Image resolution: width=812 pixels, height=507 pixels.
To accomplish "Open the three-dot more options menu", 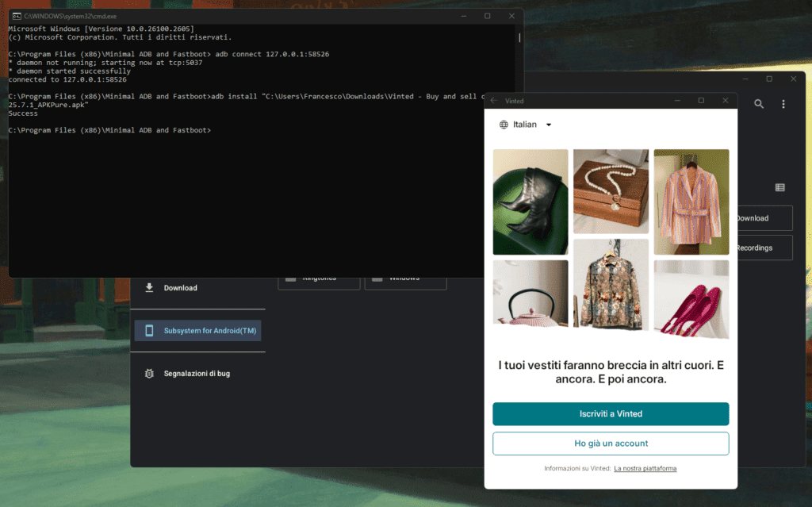I will click(x=783, y=104).
